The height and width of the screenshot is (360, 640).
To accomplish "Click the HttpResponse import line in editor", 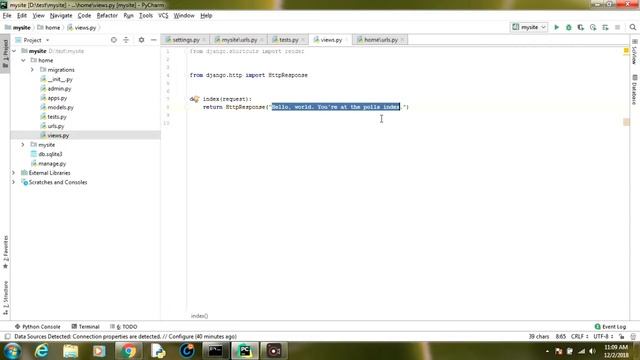I will point(249,75).
